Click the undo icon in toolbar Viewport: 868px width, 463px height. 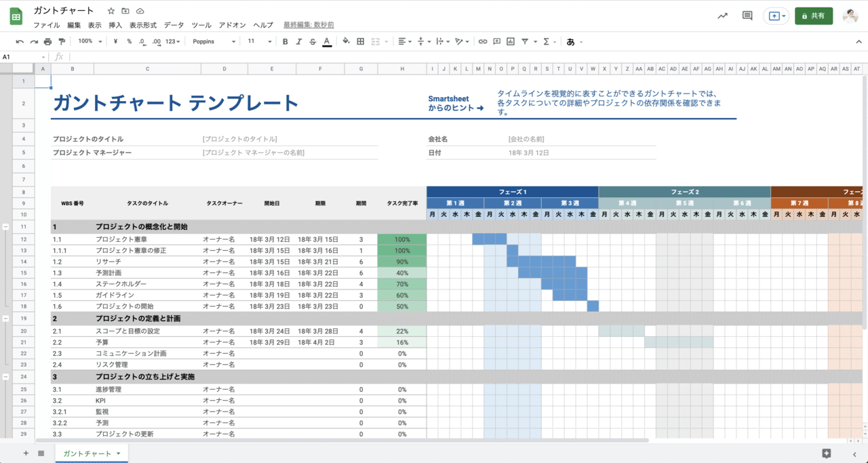20,41
